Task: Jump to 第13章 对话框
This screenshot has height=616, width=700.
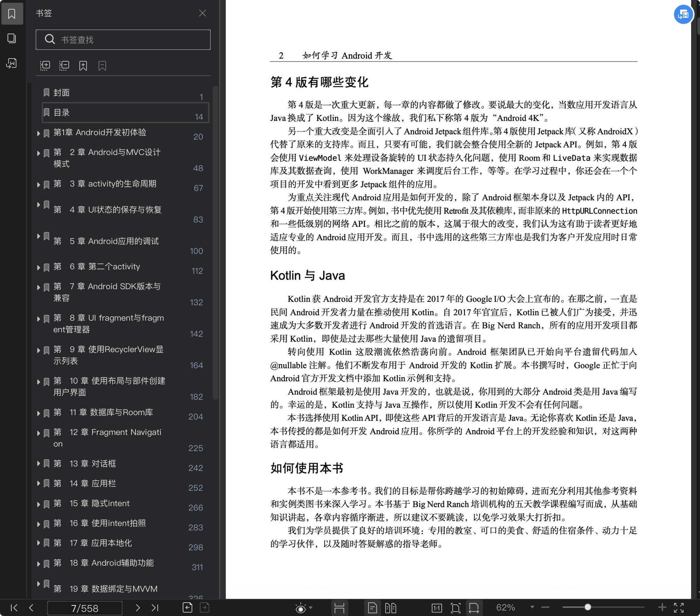Action: click(85, 464)
